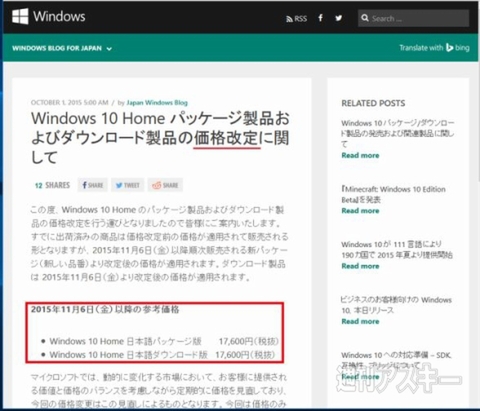Focus the Search input field
The image size is (480, 411).
pos(413,18)
